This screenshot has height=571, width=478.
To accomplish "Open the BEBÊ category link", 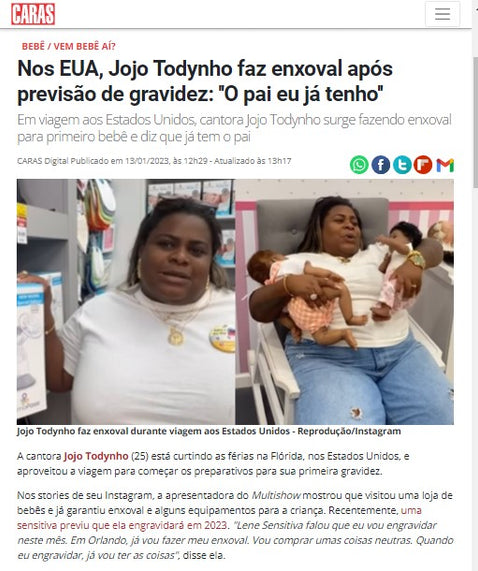I will (33, 46).
